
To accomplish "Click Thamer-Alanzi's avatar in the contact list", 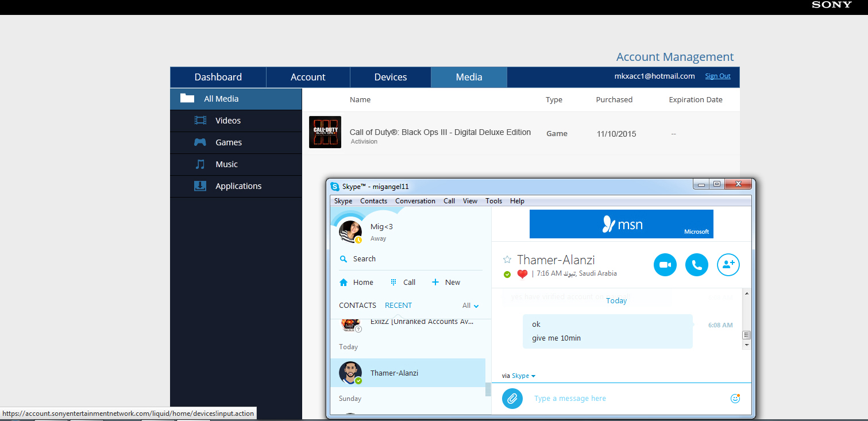I will [x=350, y=373].
